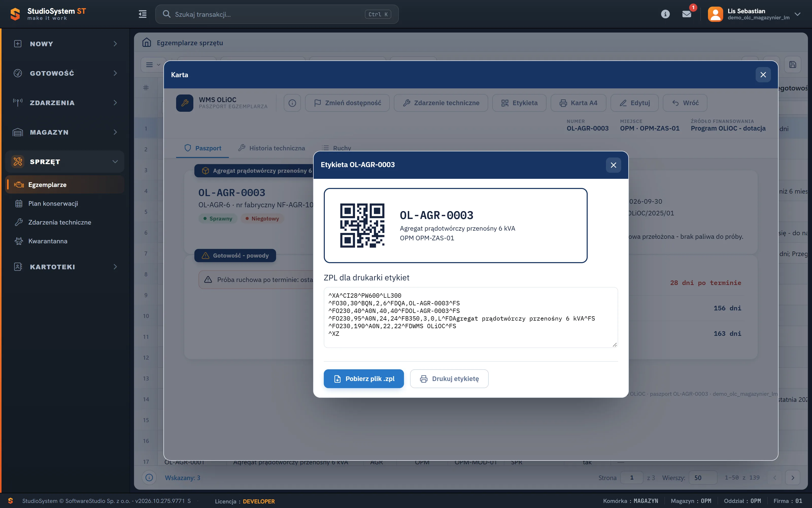Click Drukuj etykietę button
Screen dimensions: 812x508
(x=449, y=379)
